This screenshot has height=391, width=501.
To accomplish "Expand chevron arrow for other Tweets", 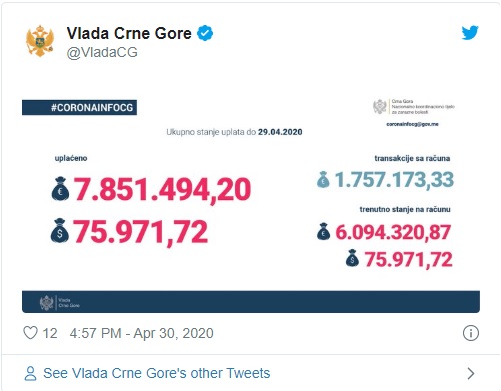I will 471,374.
